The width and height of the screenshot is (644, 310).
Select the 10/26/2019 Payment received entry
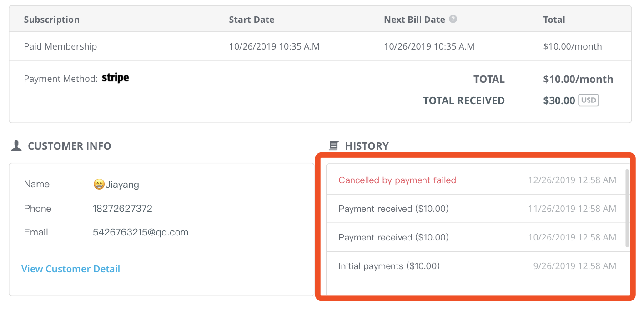tap(477, 237)
